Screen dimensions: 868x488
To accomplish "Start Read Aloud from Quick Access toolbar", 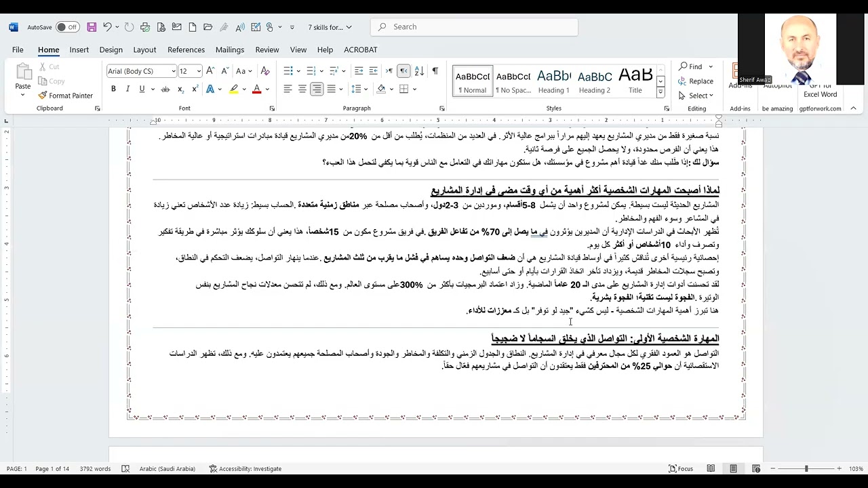I will tap(240, 27).
